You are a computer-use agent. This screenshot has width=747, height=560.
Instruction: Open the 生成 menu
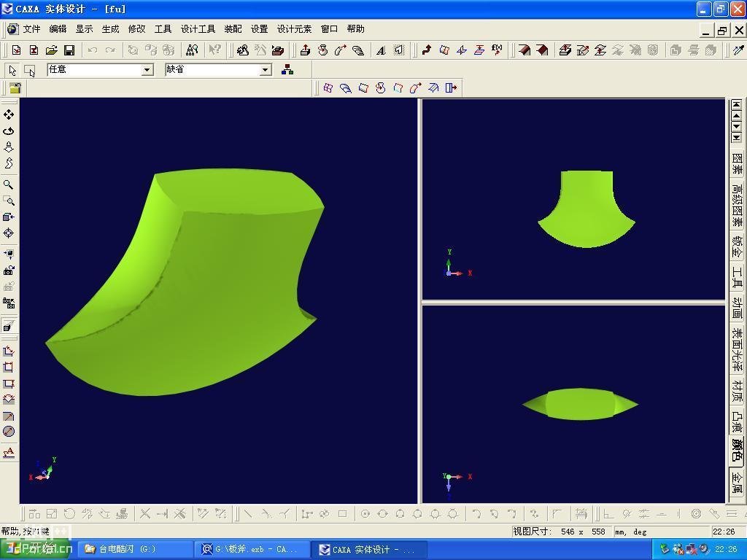click(111, 29)
